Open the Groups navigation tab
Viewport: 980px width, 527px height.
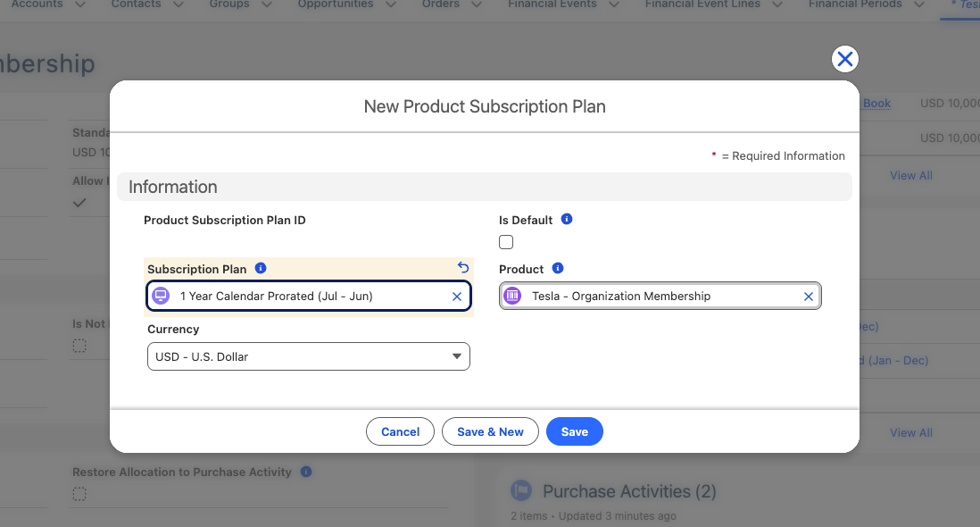(229, 4)
